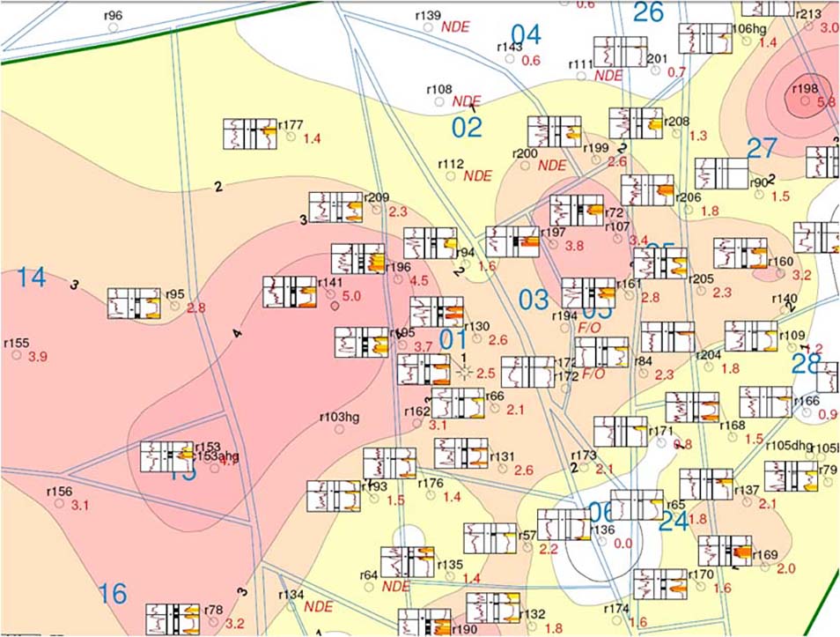The image size is (840, 637).
Task: Click the r139 well symbol
Action: [428, 27]
